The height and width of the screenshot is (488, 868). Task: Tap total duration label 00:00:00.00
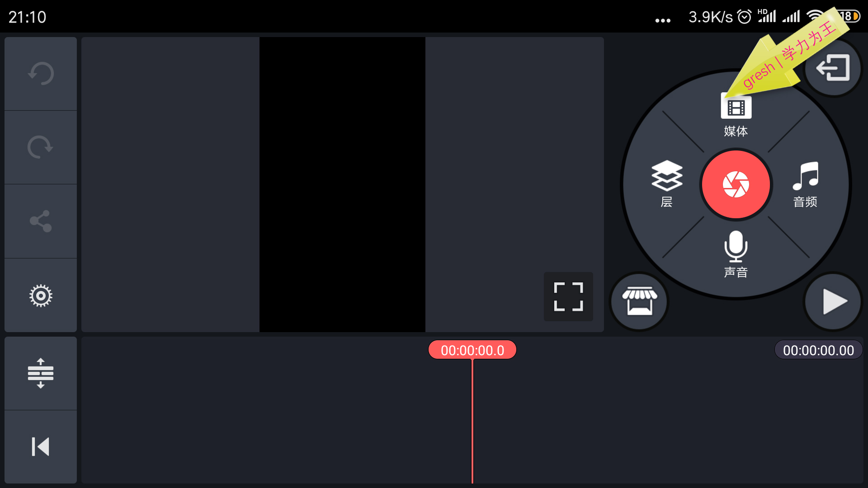point(818,350)
